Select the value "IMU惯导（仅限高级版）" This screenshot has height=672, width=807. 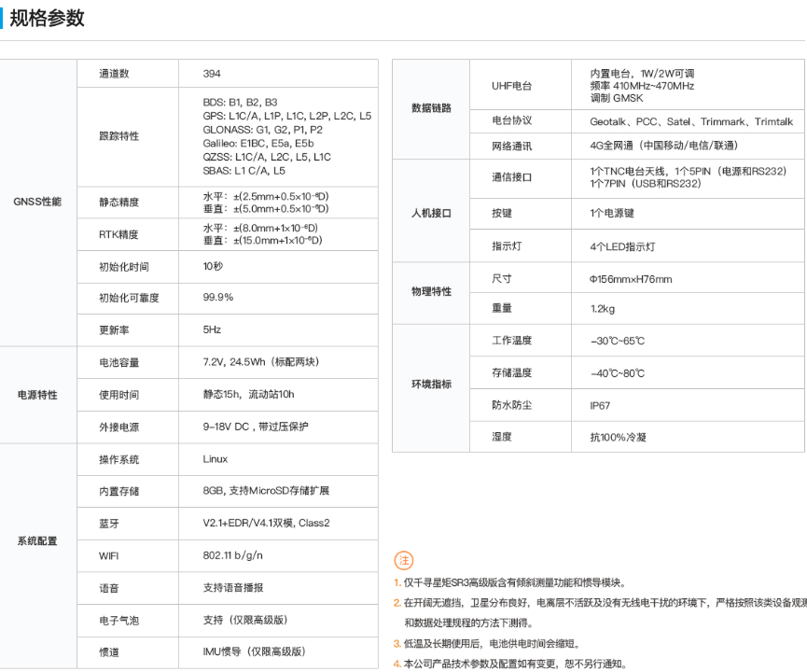click(x=255, y=651)
